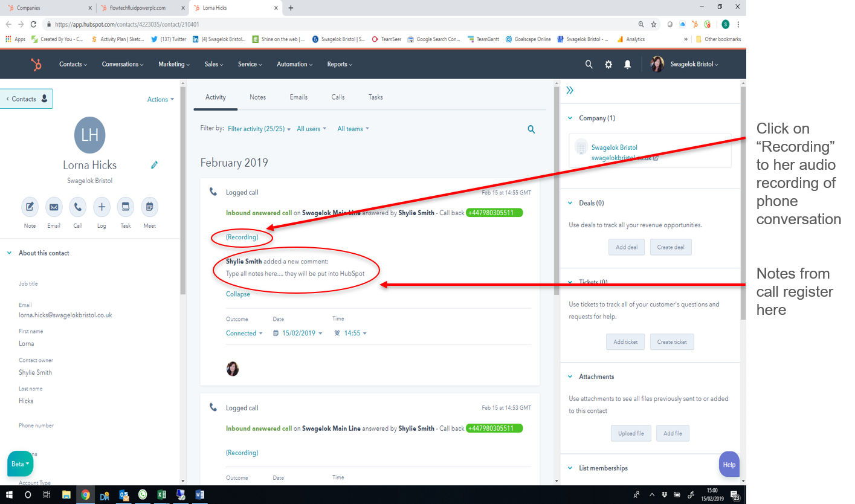Open the Reports navigation menu

(x=340, y=64)
